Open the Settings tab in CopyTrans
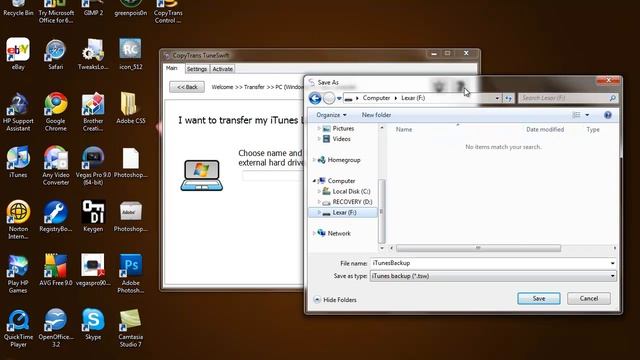 pyautogui.click(x=197, y=69)
